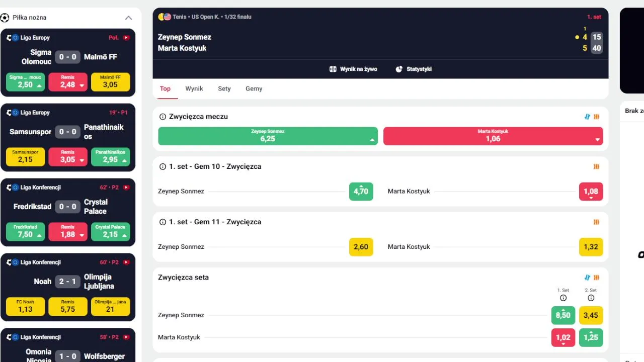644x362 pixels.
Task: Switch to the Gemy tab
Action: (x=254, y=88)
